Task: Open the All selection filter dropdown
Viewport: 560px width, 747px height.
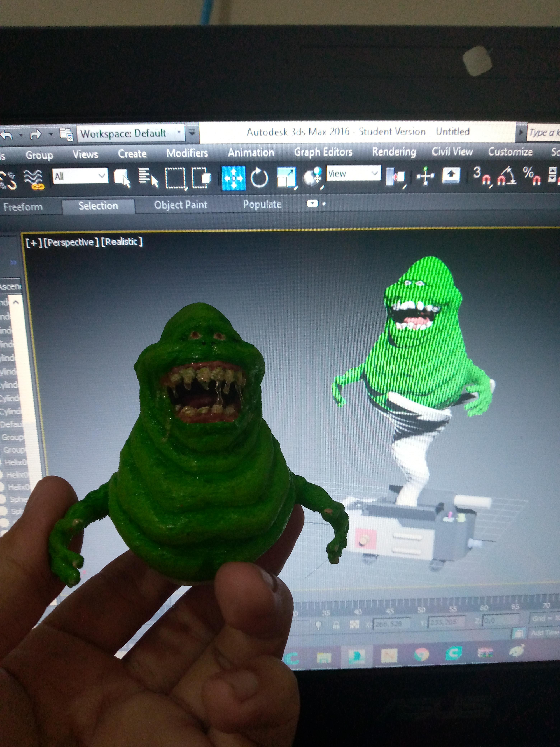Action: (x=80, y=176)
